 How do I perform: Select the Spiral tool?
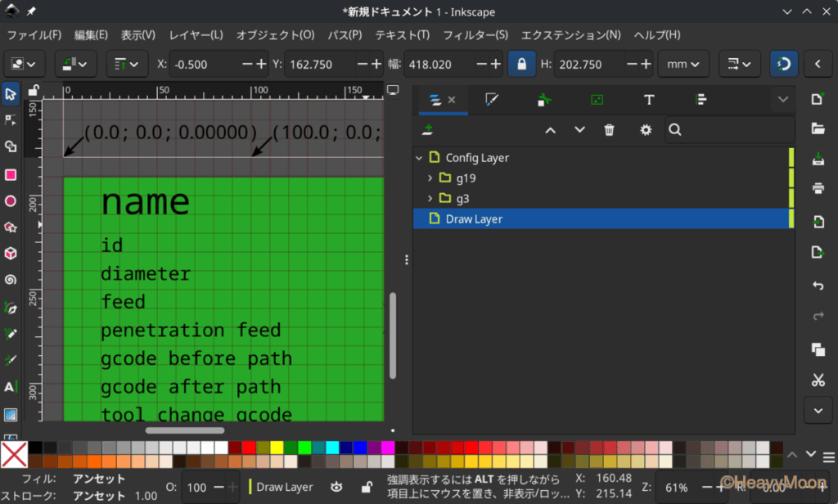tap(11, 280)
